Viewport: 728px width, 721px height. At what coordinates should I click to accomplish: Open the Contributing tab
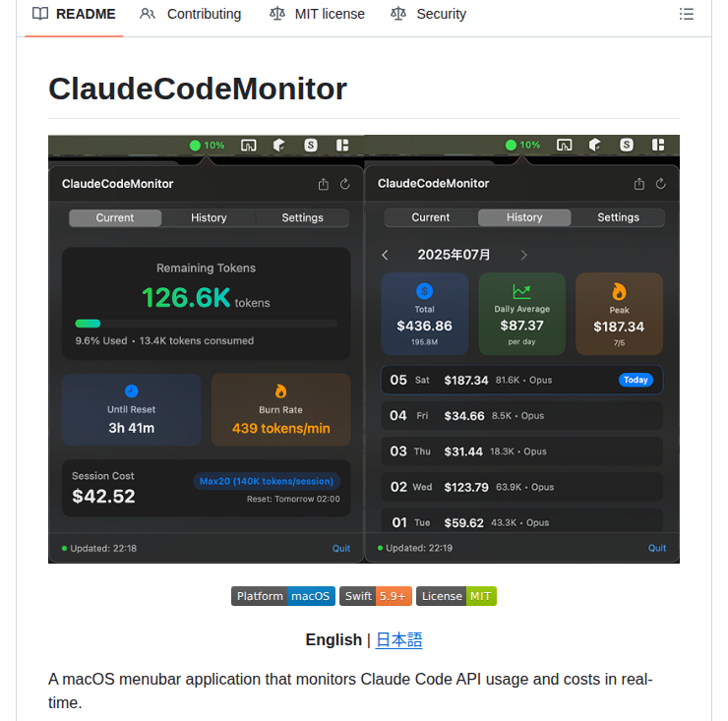tap(190, 14)
